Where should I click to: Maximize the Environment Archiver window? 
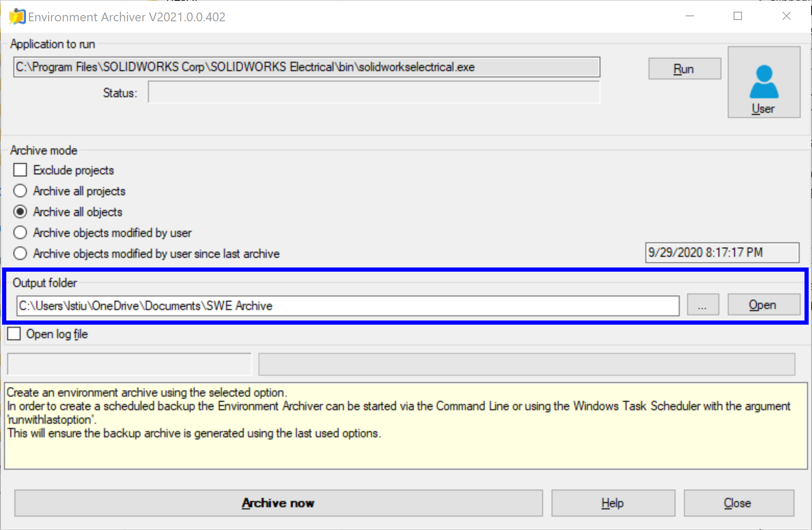pyautogui.click(x=737, y=16)
